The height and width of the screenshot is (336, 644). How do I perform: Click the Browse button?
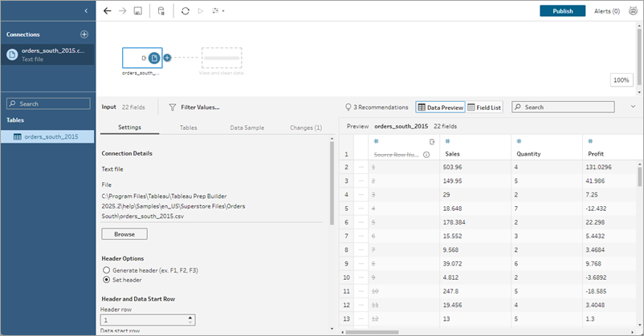pos(124,234)
